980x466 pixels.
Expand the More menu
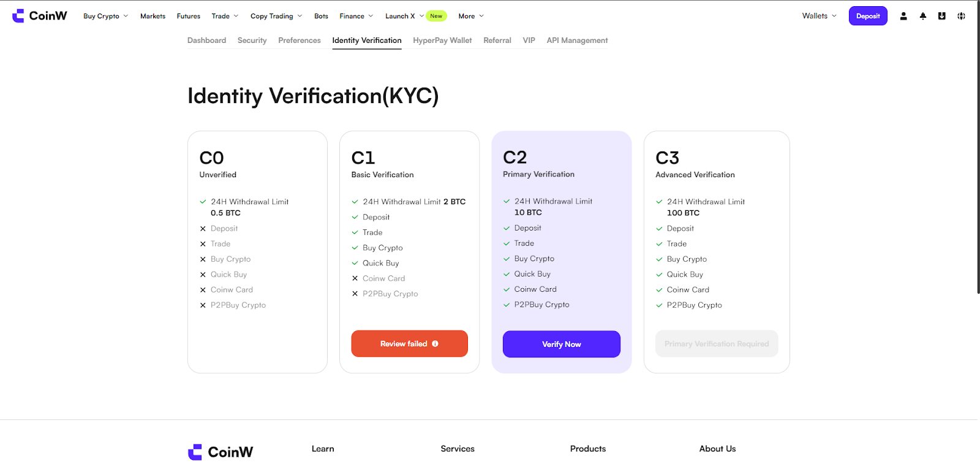(471, 16)
